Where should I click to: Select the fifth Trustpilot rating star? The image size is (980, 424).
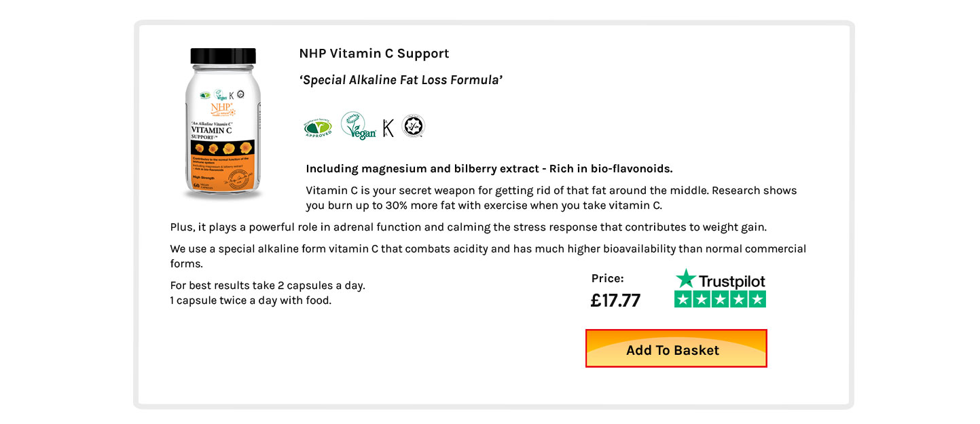(x=757, y=299)
